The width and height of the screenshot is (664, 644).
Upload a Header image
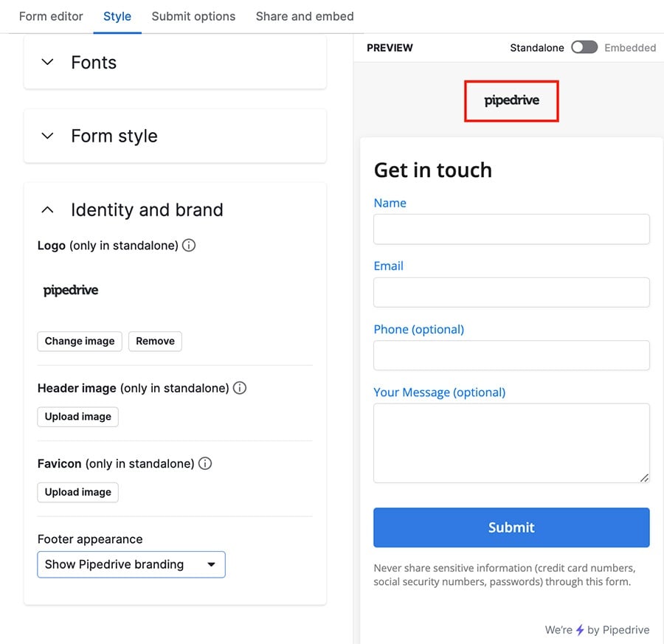(77, 417)
